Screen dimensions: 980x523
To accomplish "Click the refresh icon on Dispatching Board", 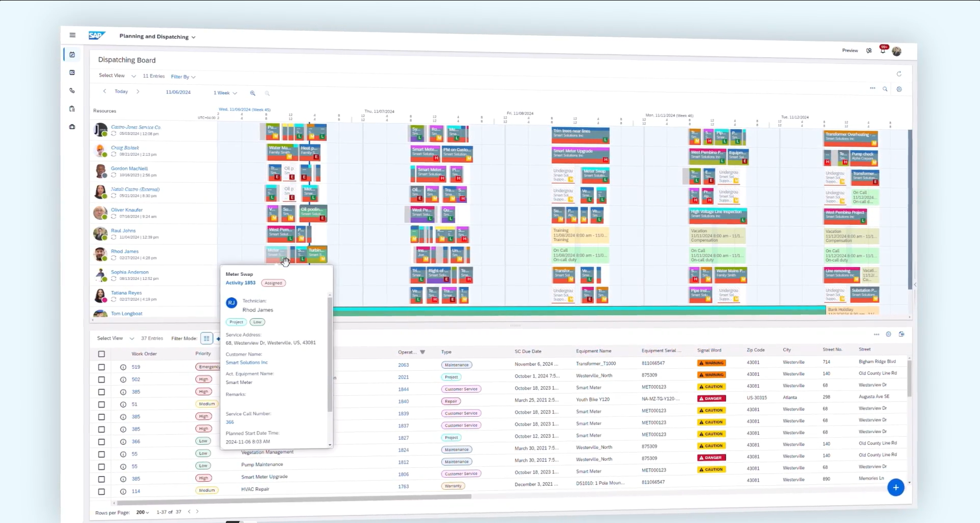I will pyautogui.click(x=899, y=74).
